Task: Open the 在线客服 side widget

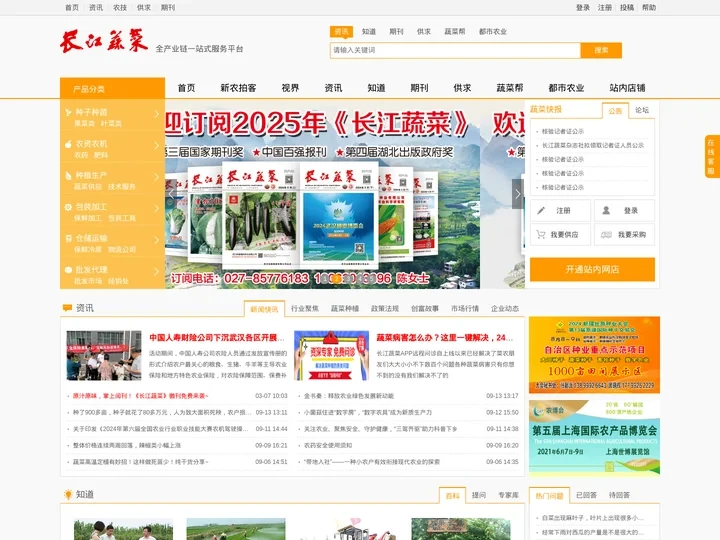Action: click(x=711, y=157)
